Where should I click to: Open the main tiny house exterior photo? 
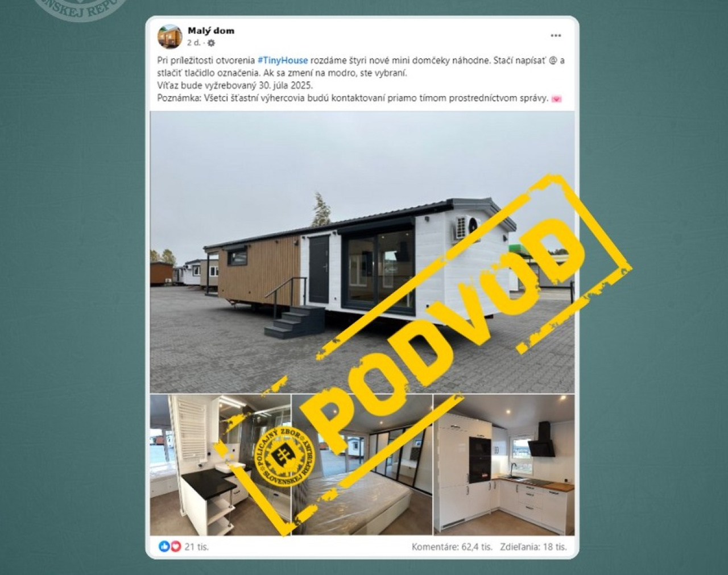click(x=362, y=252)
